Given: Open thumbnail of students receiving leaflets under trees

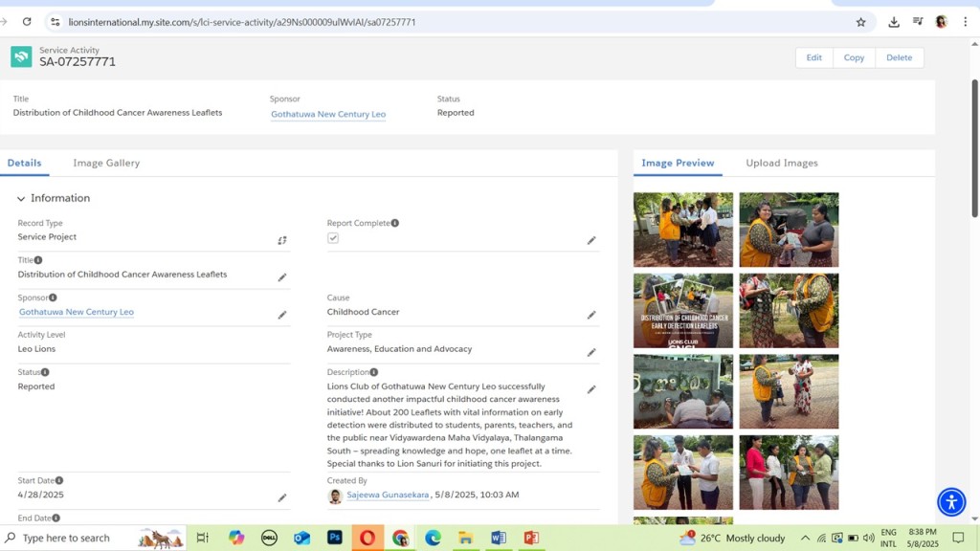Looking at the screenshot, I should click(x=683, y=230).
